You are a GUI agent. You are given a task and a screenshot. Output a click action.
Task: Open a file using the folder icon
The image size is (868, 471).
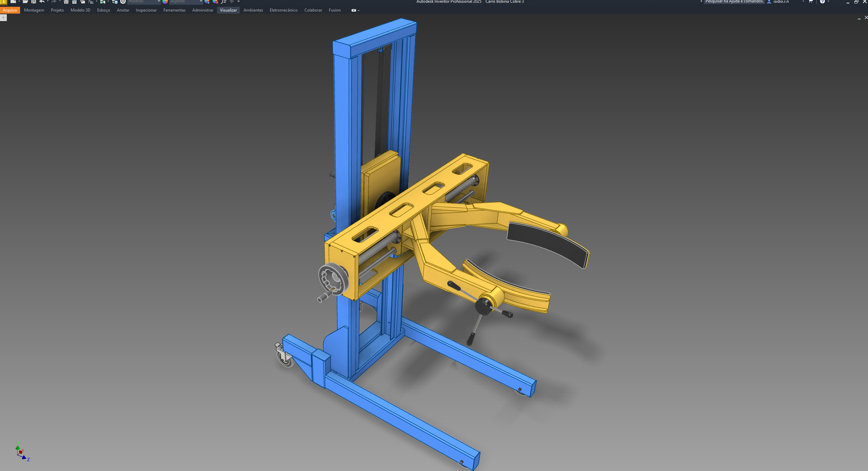point(25,2)
